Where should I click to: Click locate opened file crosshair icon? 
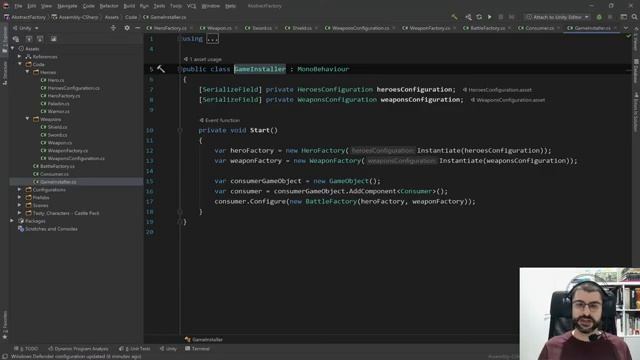coord(113,28)
